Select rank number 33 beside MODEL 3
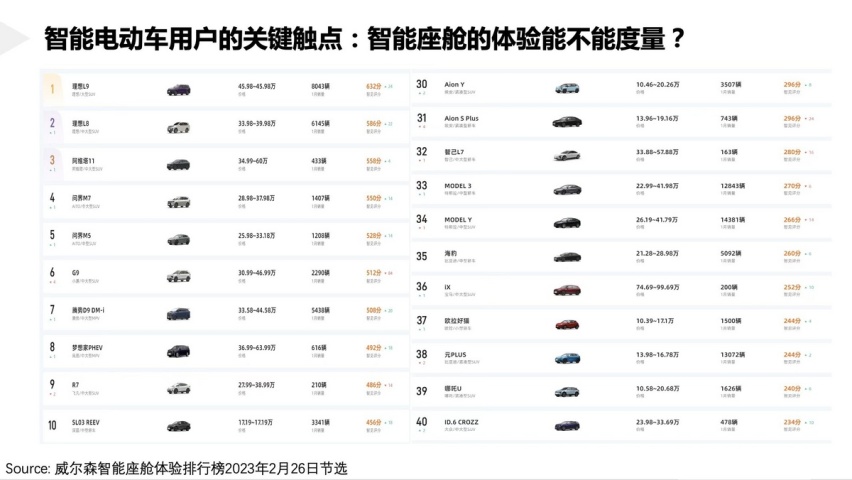852x480 pixels. coord(422,185)
